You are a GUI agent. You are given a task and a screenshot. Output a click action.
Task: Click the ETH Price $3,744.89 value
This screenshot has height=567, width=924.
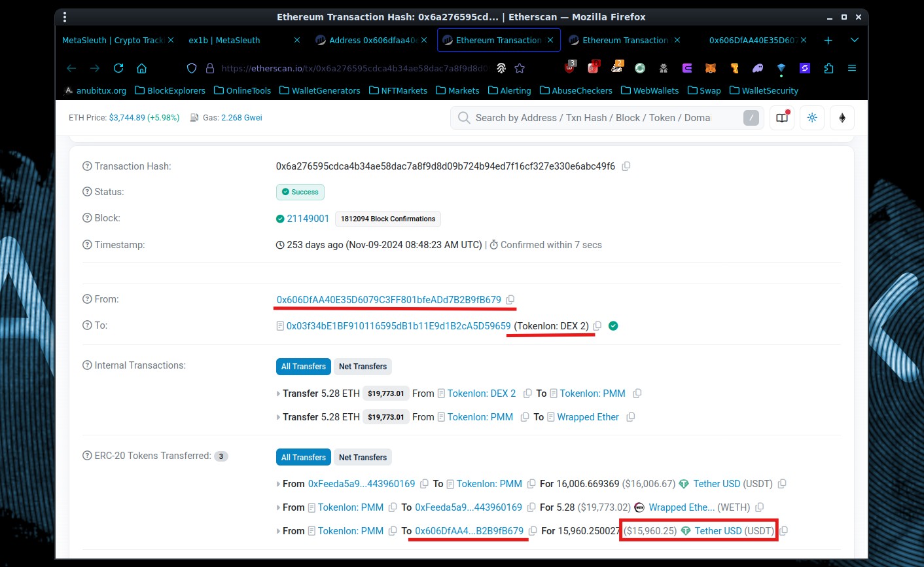pyautogui.click(x=127, y=118)
